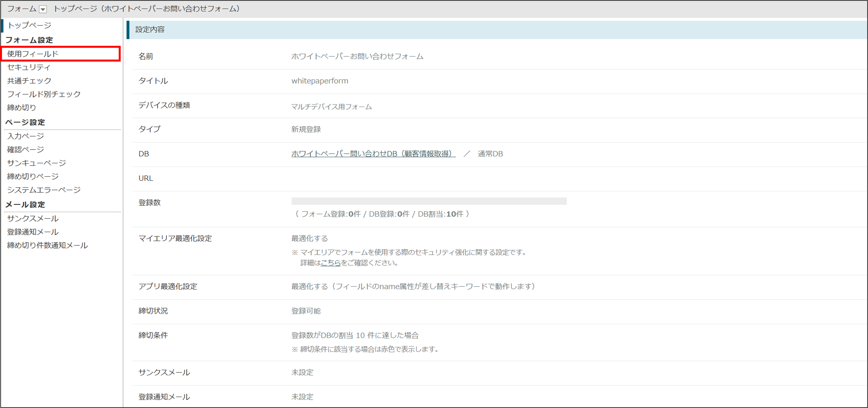Click the 設定内容 section header
Screen dimensions: 868x408
click(x=150, y=30)
